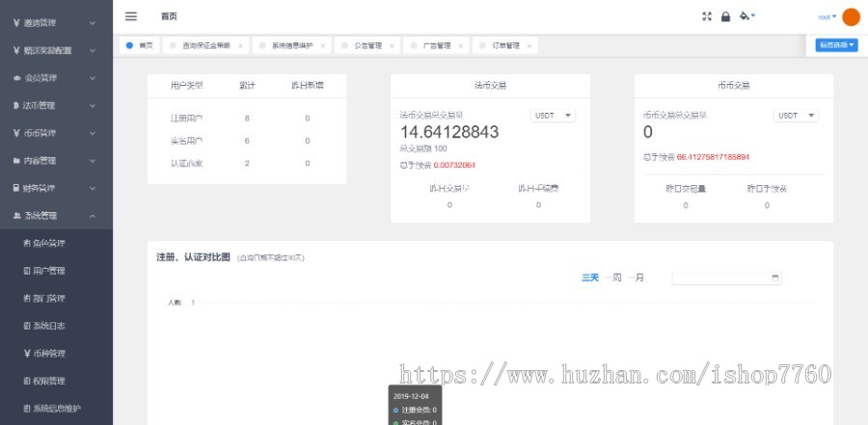The image size is (868, 425).
Task: Click the icon next to 系统日志
Action: [27, 326]
